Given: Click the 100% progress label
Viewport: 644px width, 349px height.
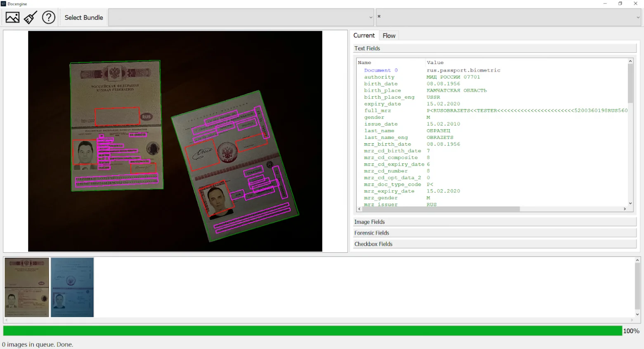Looking at the screenshot, I should tap(631, 331).
